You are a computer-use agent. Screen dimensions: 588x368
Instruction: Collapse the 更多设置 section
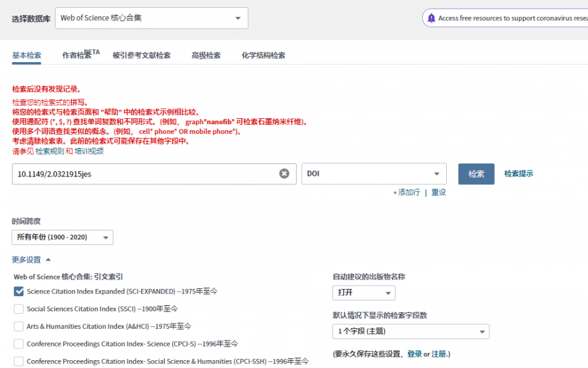click(x=31, y=259)
